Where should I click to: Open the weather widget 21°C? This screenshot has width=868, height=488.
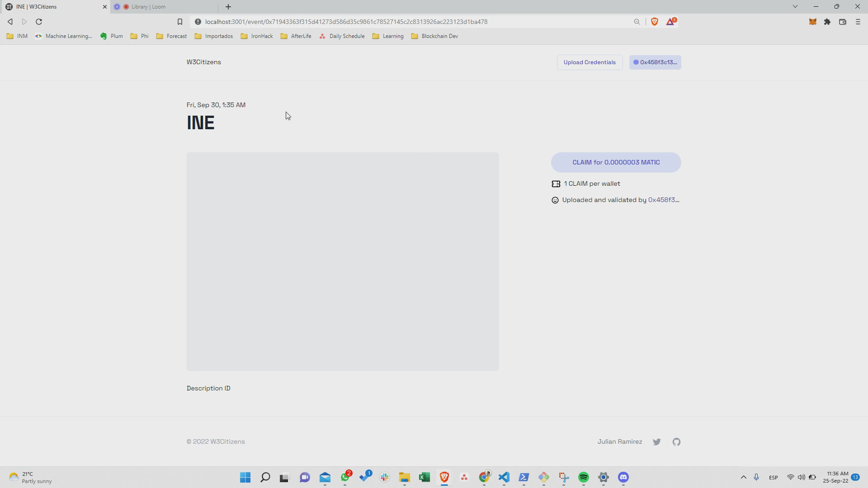click(30, 477)
